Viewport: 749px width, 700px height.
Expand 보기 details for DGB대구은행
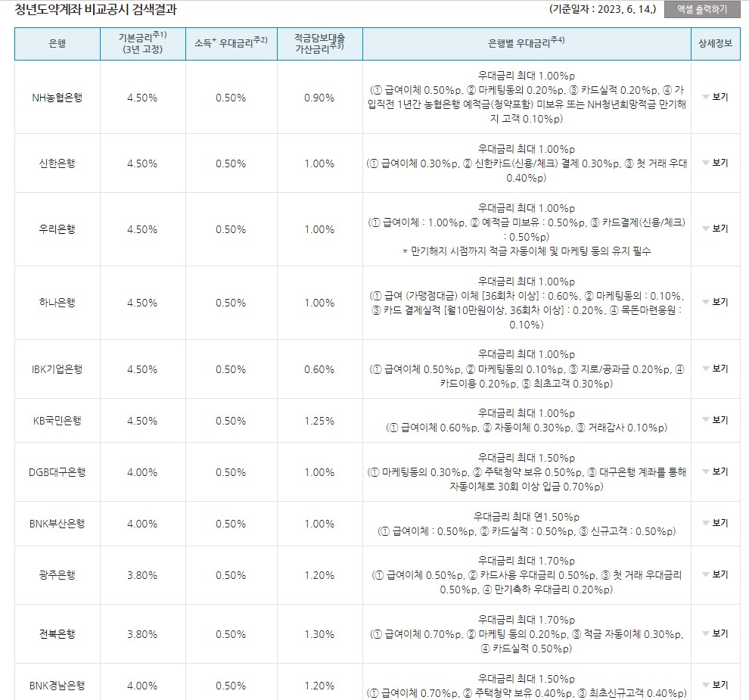click(x=715, y=471)
